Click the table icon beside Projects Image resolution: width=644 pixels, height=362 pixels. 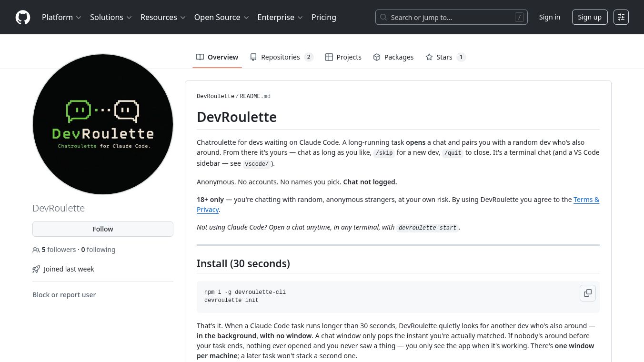329,57
